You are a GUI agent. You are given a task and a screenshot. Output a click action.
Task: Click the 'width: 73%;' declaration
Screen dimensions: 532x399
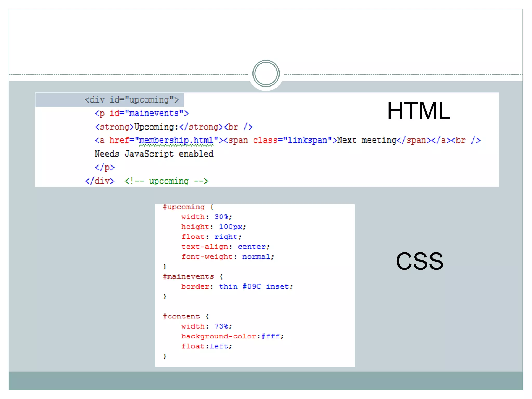pyautogui.click(x=207, y=327)
